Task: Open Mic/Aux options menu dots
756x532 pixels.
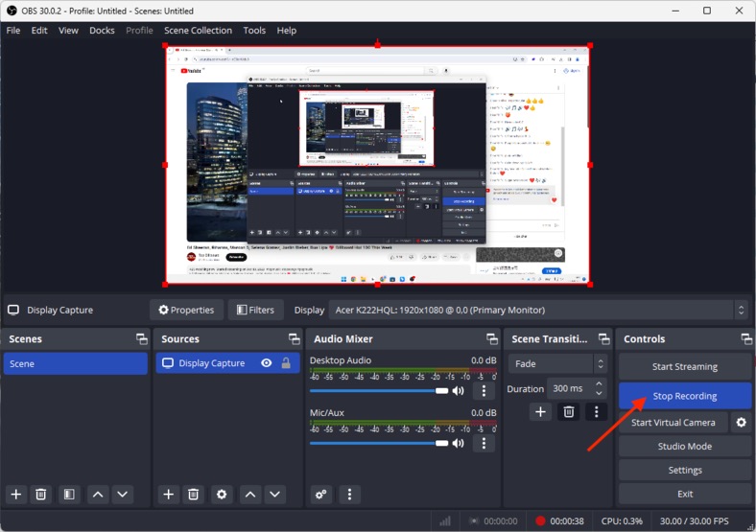Action: pos(484,443)
